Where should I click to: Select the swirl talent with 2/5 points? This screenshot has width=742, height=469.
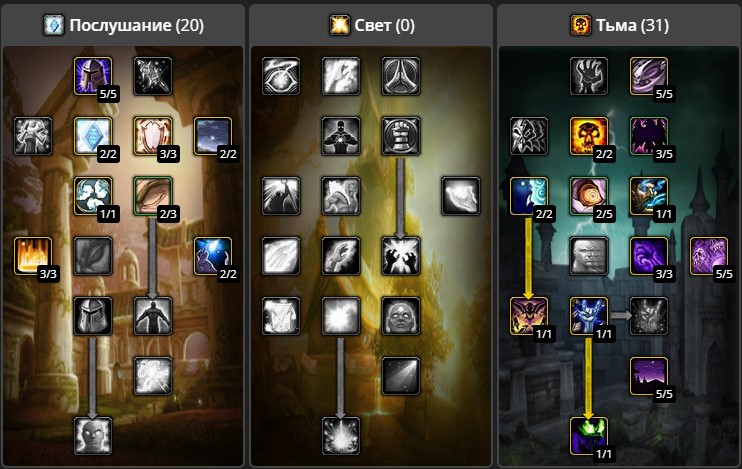click(x=589, y=196)
